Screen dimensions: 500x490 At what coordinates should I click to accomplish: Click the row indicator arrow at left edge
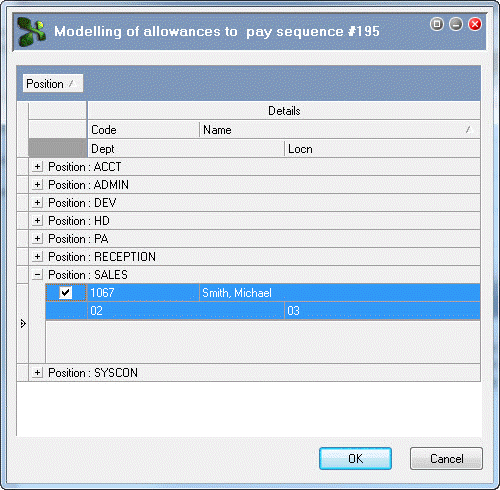pos(23,323)
